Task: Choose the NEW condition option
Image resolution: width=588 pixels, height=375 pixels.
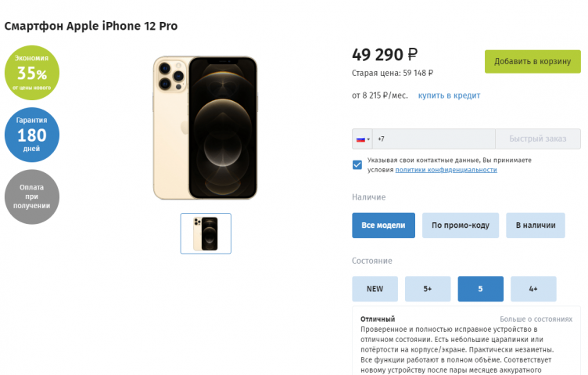Action: pyautogui.click(x=375, y=289)
